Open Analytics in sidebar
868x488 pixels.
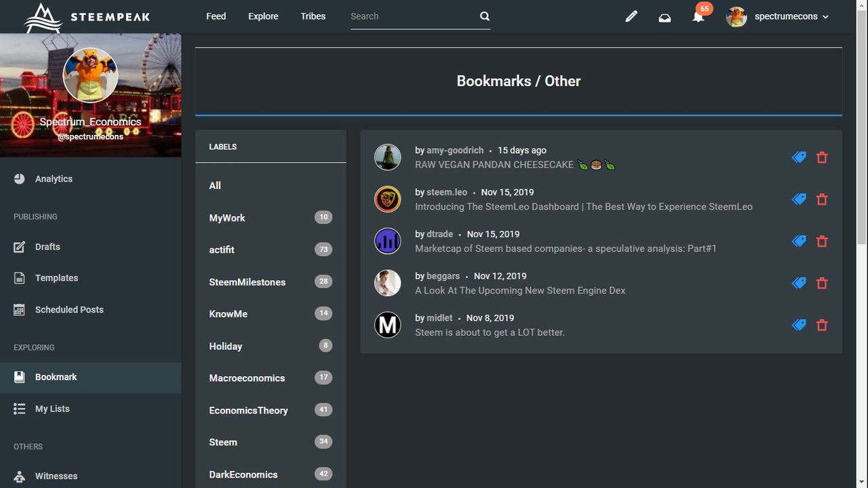[54, 179]
